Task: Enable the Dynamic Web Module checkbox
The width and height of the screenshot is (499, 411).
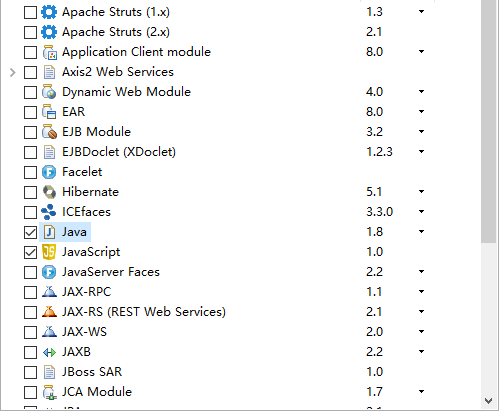Action: click(30, 92)
